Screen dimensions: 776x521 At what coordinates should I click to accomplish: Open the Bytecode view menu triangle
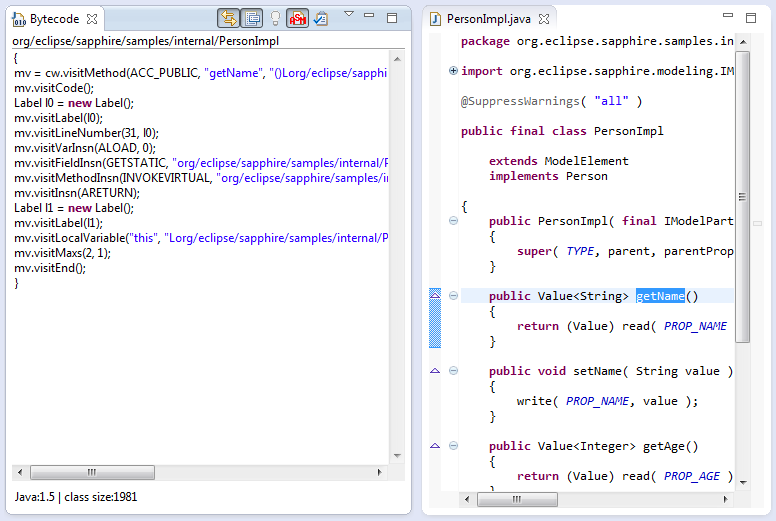click(x=349, y=14)
